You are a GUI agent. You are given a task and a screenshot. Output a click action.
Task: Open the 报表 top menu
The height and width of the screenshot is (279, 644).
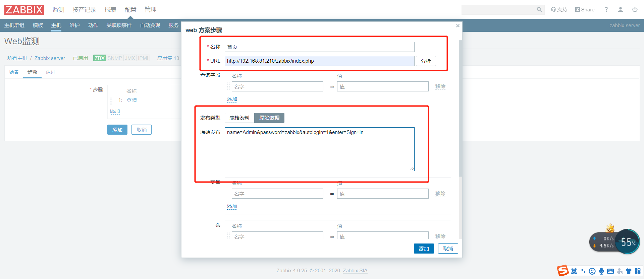[110, 10]
